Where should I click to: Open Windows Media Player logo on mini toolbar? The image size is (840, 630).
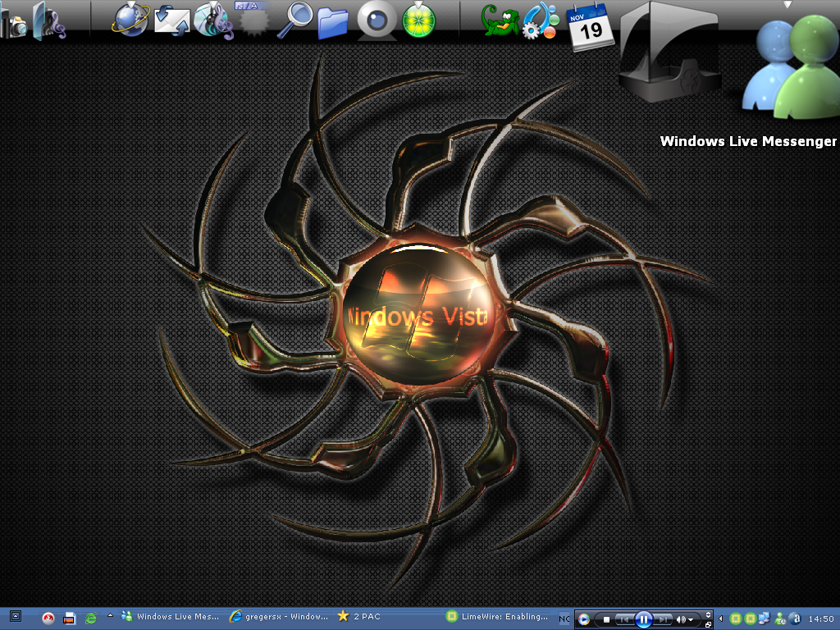coord(583,619)
